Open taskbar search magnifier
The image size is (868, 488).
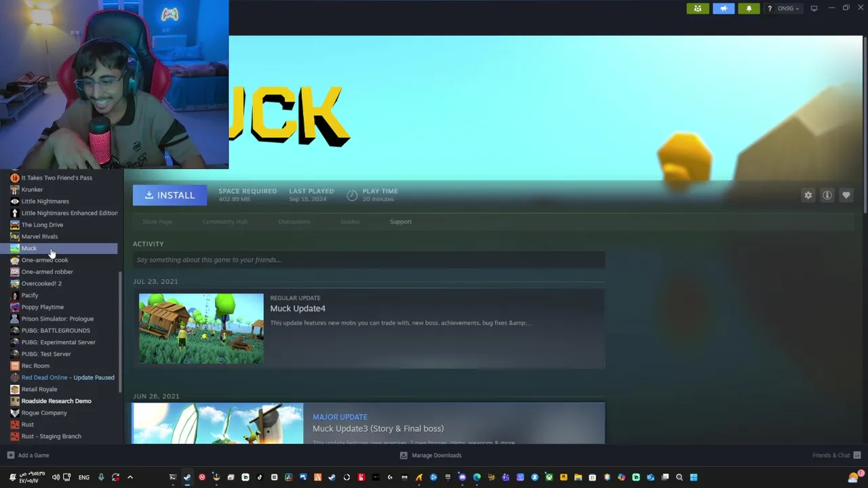pos(679,477)
